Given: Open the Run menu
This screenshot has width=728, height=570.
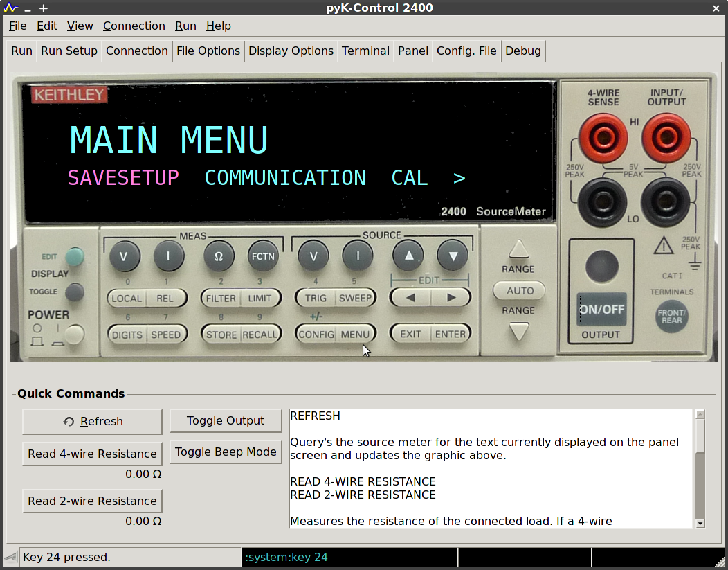Looking at the screenshot, I should pos(185,26).
